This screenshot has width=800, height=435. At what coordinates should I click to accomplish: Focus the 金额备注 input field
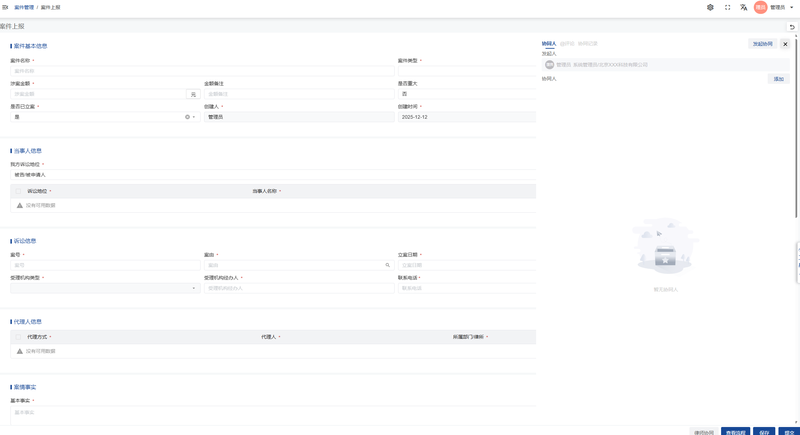(299, 94)
